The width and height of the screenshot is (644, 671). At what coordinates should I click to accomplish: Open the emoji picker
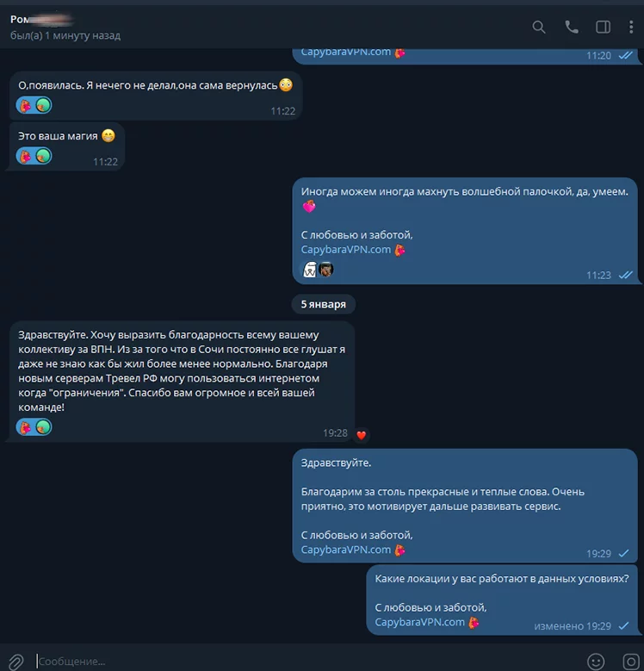(596, 662)
